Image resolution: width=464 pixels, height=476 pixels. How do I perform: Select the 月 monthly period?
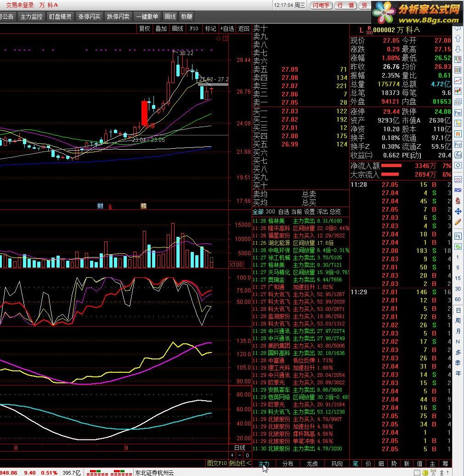tap(458, 331)
